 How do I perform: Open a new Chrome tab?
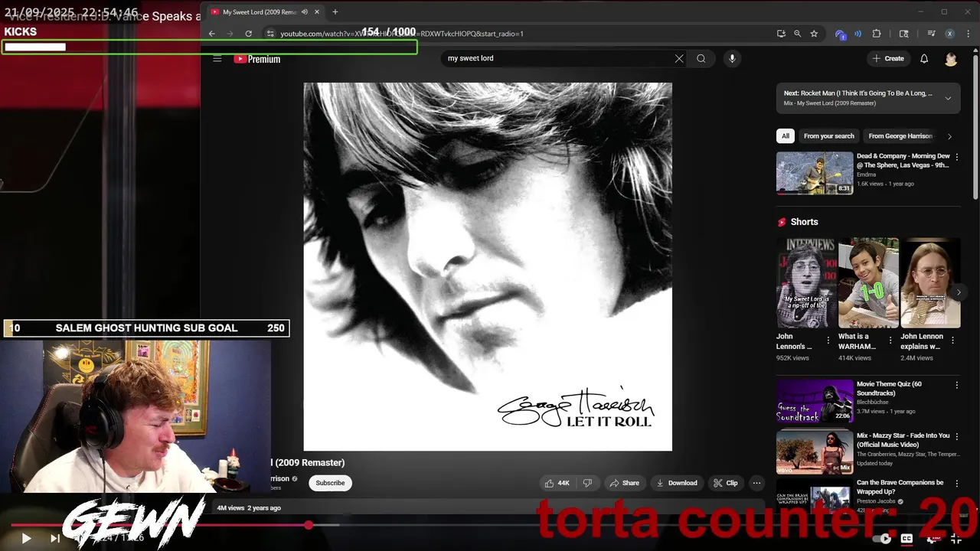pos(335,11)
